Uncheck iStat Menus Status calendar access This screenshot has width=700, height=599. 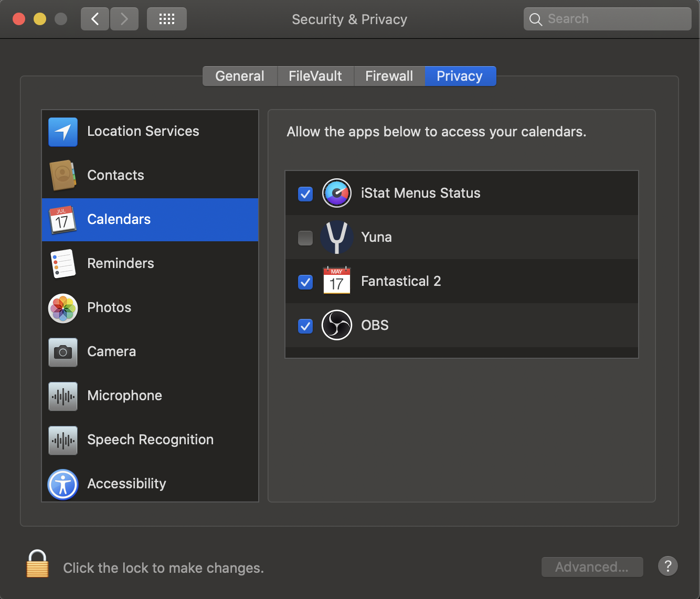click(305, 194)
